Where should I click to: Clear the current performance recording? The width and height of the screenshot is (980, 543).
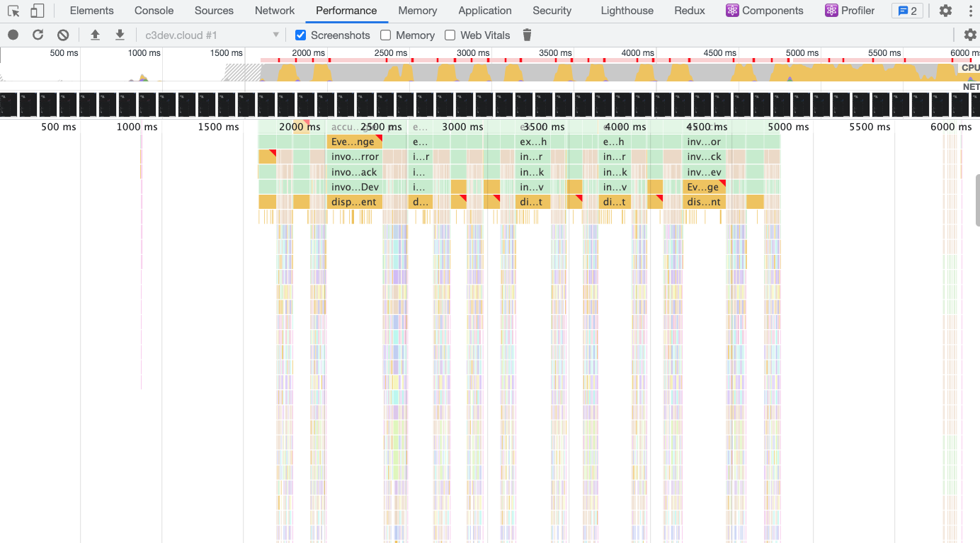pyautogui.click(x=63, y=35)
